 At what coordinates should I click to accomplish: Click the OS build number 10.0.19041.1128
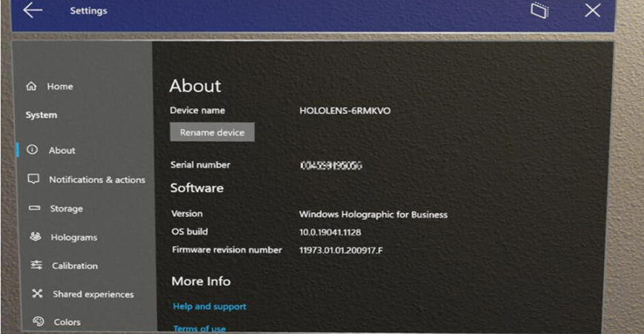(x=330, y=232)
